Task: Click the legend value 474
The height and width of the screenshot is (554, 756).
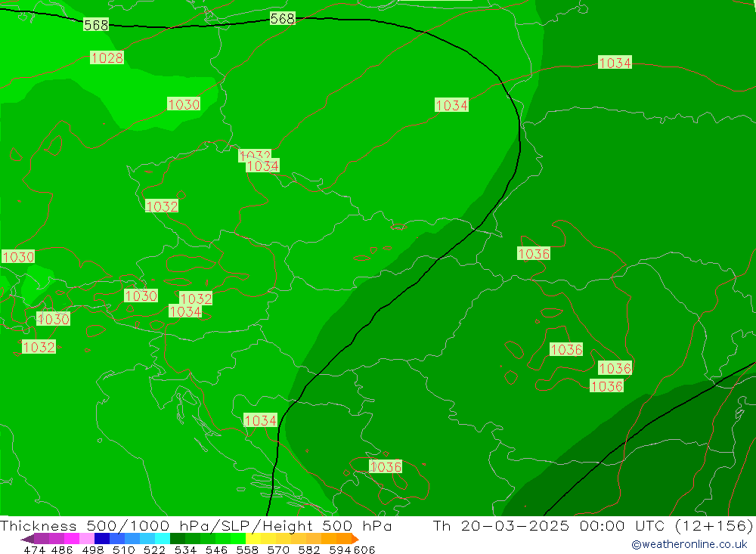Action: 34,549
